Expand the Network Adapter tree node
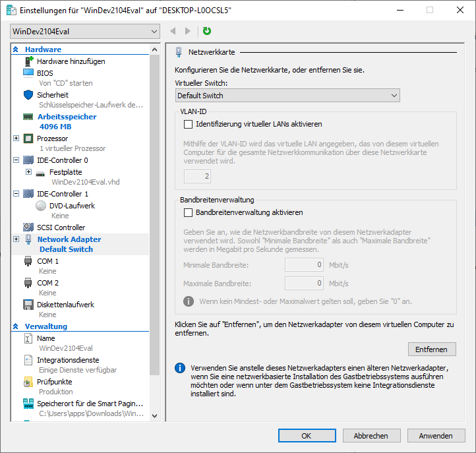Viewport: 476px width, 453px height. 16,239
